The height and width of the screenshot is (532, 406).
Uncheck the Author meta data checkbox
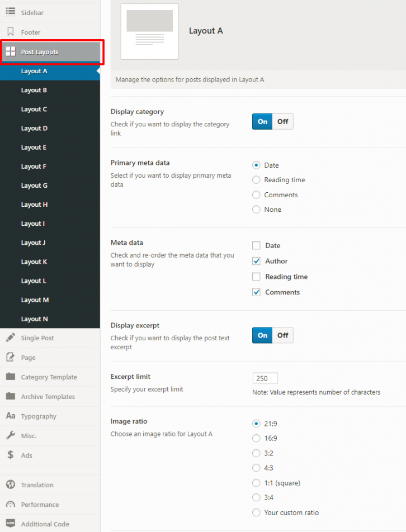[256, 261]
